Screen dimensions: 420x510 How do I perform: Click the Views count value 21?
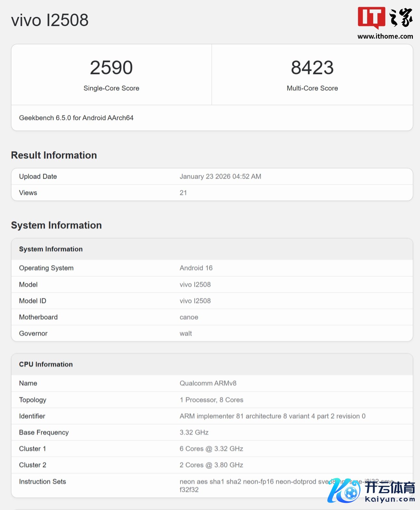(183, 193)
